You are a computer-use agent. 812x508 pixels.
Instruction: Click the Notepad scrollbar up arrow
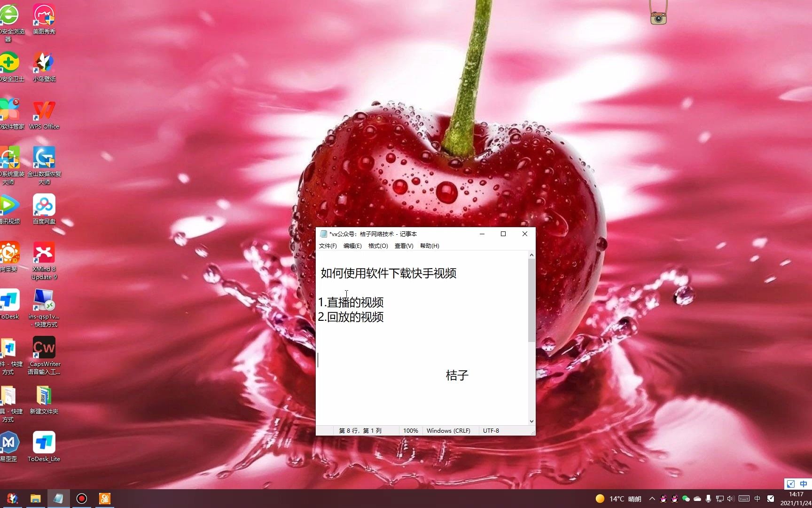pyautogui.click(x=531, y=255)
